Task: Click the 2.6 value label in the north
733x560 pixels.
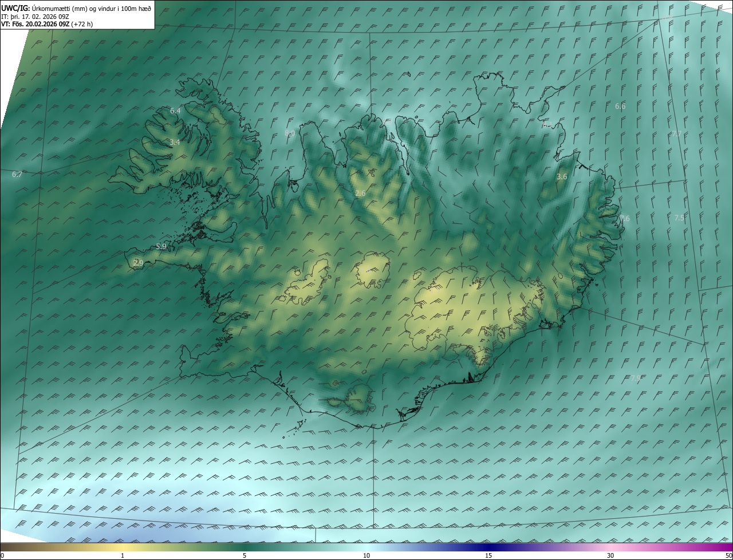Action: pyautogui.click(x=360, y=194)
